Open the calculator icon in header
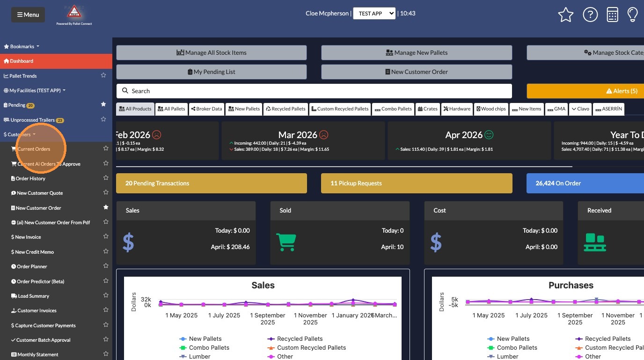The width and height of the screenshot is (644, 360). (612, 15)
